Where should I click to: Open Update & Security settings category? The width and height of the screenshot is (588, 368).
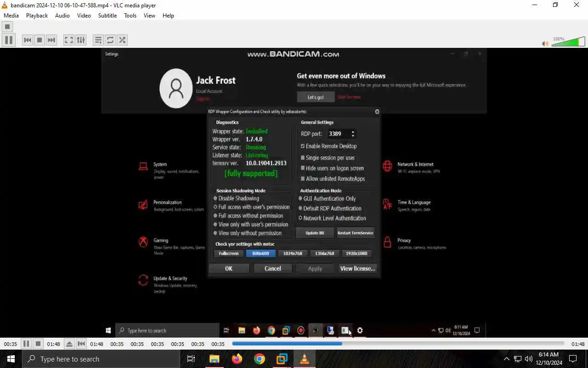(x=169, y=284)
